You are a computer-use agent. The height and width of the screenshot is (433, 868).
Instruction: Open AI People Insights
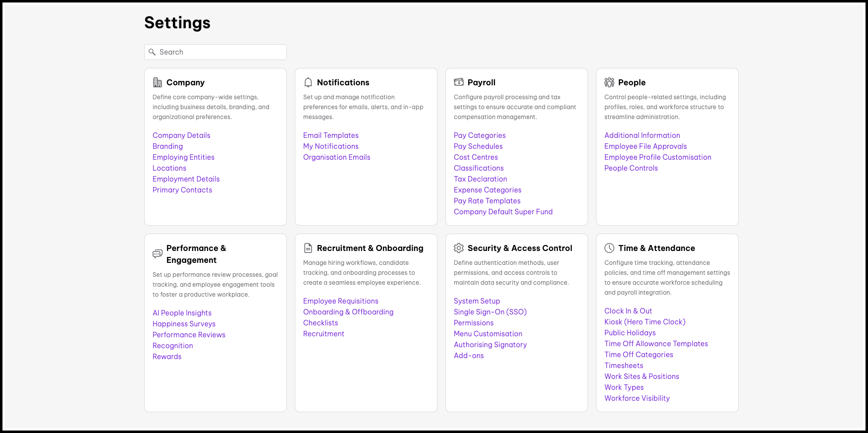click(182, 313)
